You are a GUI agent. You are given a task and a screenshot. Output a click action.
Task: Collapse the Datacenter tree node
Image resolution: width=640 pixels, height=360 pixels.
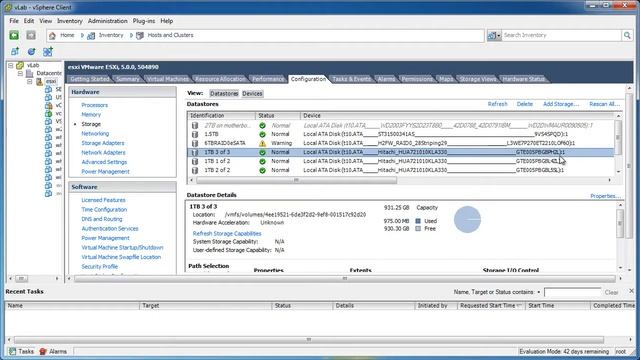(x=20, y=73)
